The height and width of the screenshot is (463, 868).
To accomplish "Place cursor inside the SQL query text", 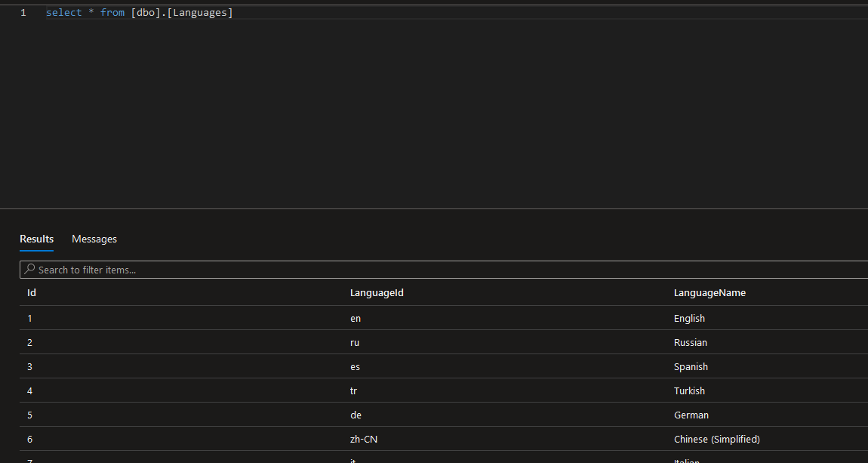I will (x=140, y=12).
